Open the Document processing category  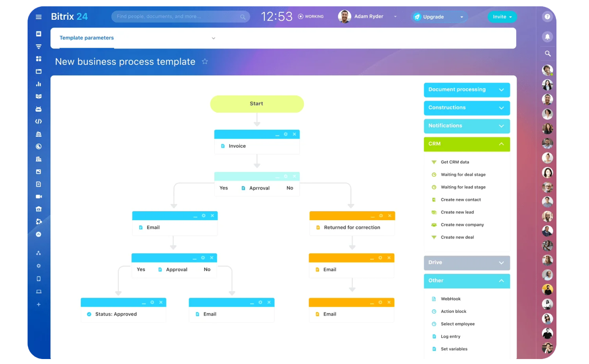pyautogui.click(x=466, y=90)
